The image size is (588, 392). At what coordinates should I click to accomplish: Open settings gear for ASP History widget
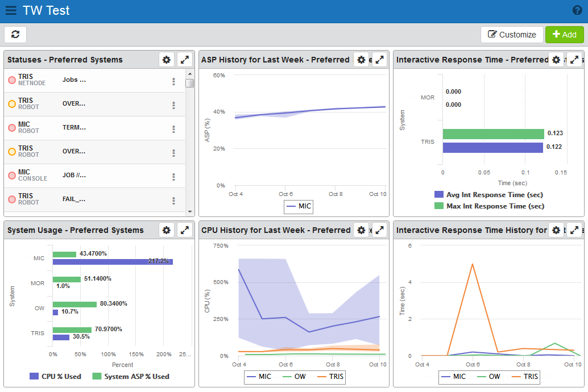(361, 60)
